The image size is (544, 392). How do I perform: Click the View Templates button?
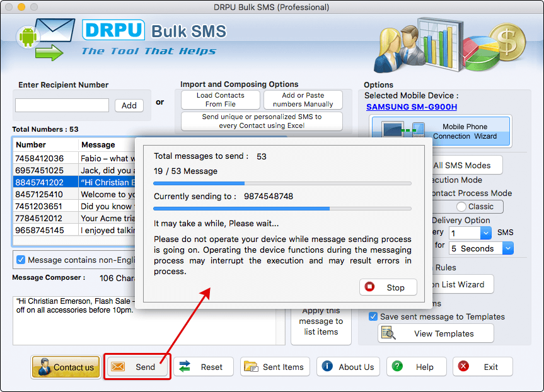pos(436,333)
